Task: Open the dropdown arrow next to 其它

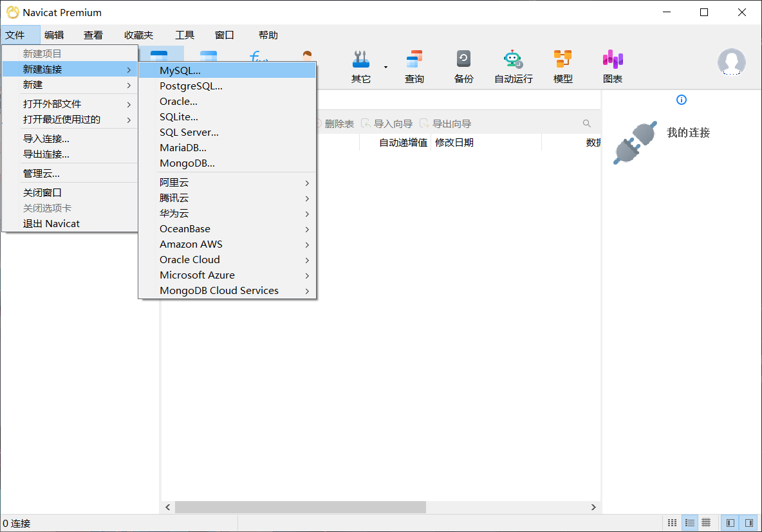Action: pos(386,67)
